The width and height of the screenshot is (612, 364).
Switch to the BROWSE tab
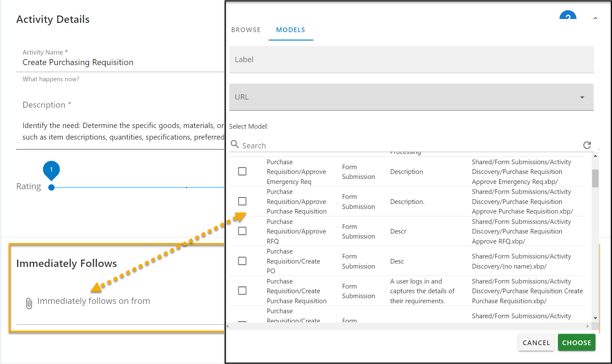(246, 30)
